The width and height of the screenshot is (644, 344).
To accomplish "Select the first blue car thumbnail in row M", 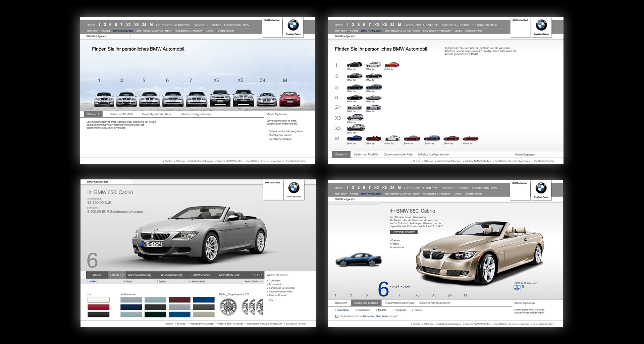I will click(354, 138).
